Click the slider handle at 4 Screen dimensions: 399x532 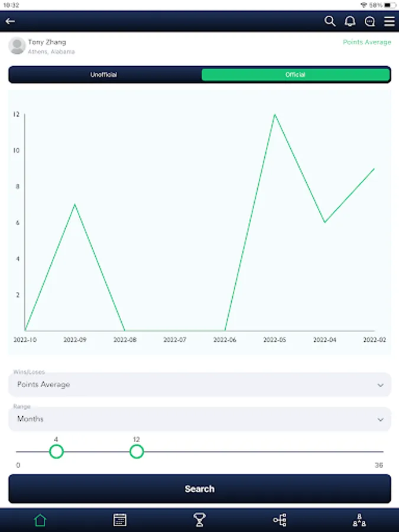point(56,452)
